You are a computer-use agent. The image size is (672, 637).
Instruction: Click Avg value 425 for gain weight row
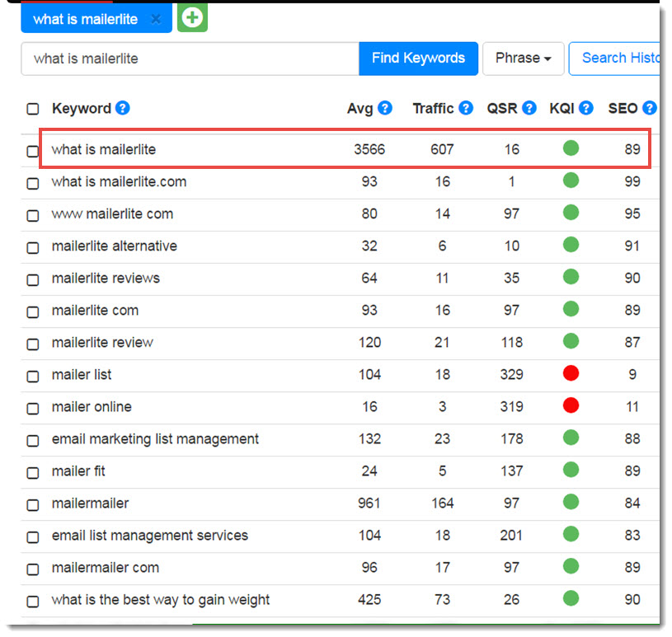[x=369, y=599]
